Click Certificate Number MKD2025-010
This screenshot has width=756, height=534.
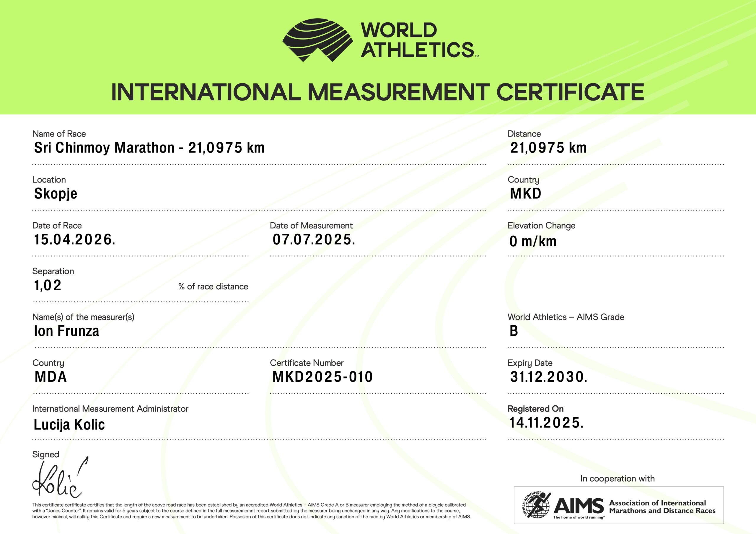point(322,377)
